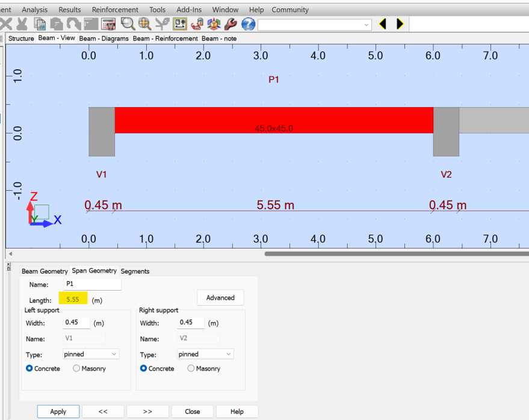This screenshot has width=529, height=420.
Task: Open the wrench preferences tool
Action: pos(230,24)
